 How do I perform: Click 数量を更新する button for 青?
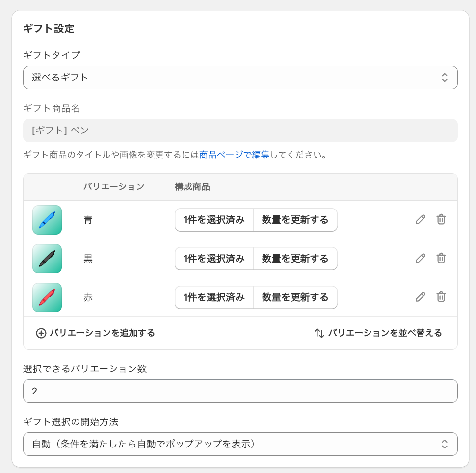(x=295, y=220)
